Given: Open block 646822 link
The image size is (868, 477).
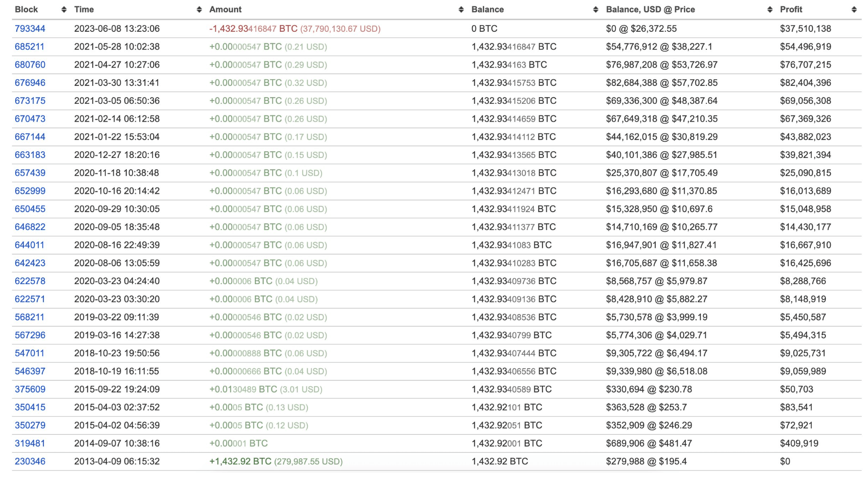Looking at the screenshot, I should (x=30, y=227).
